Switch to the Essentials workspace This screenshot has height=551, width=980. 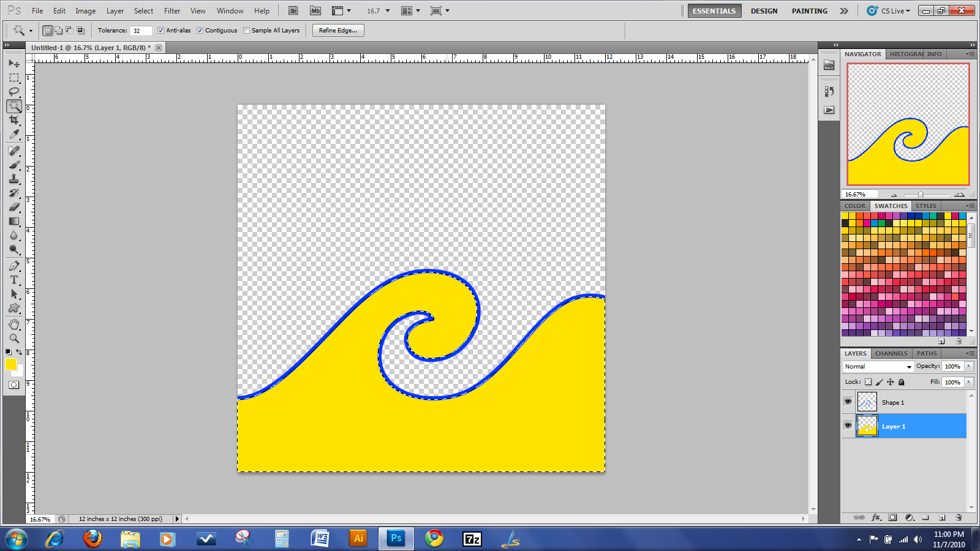coord(714,11)
